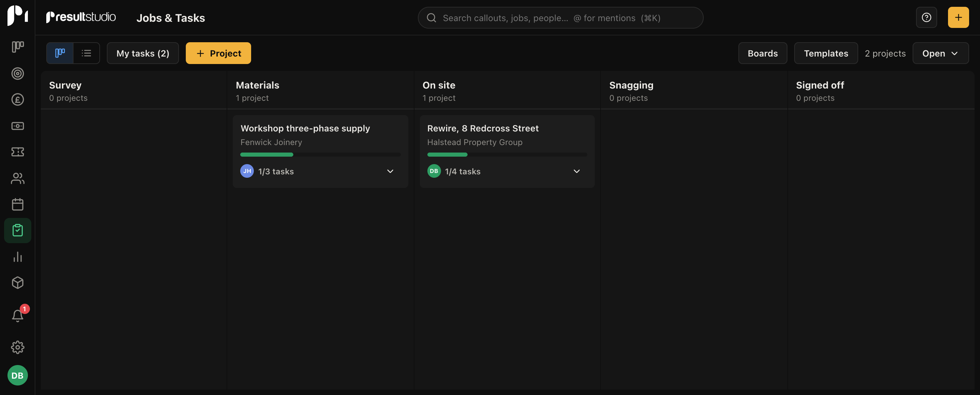Click the JH assignee avatar

tap(247, 171)
